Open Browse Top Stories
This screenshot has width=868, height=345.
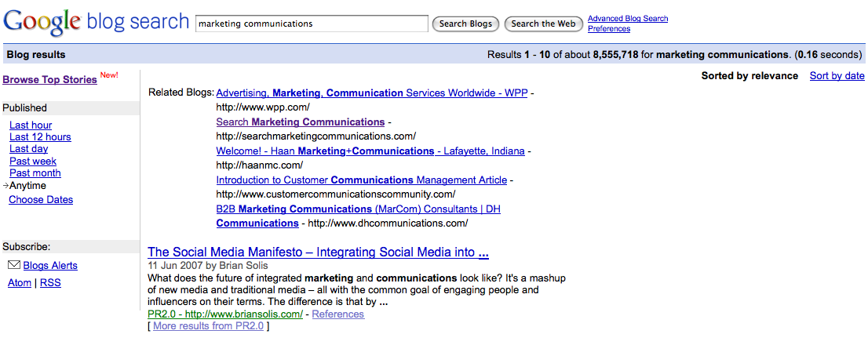(50, 79)
